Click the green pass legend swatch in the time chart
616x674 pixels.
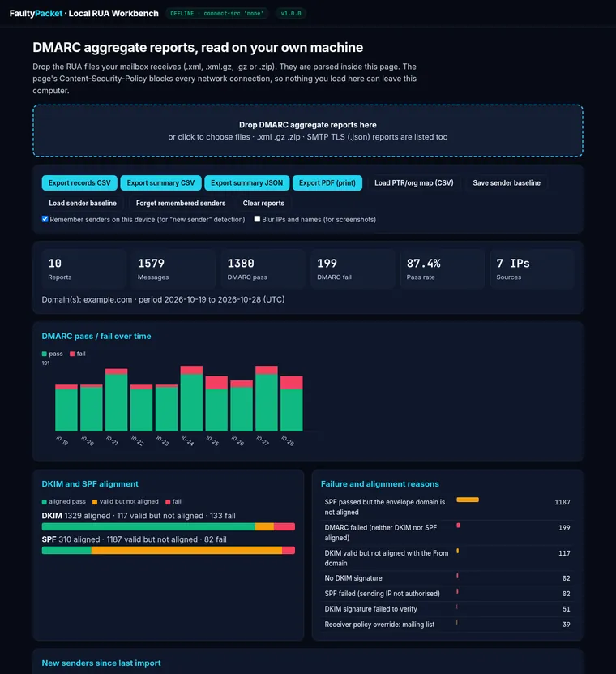pyautogui.click(x=45, y=354)
